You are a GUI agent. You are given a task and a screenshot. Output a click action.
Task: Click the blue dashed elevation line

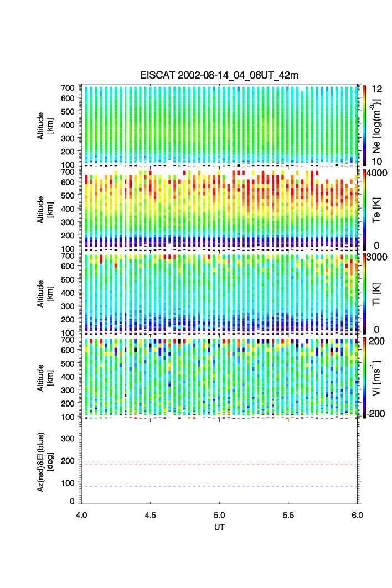(220, 486)
